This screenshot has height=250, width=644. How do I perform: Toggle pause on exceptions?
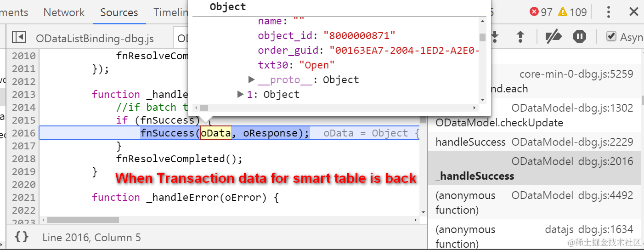coord(579,37)
